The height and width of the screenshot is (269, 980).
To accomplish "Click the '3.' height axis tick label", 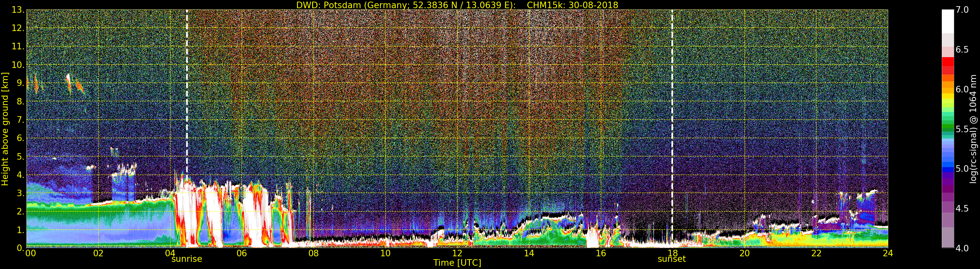I will (x=21, y=193).
